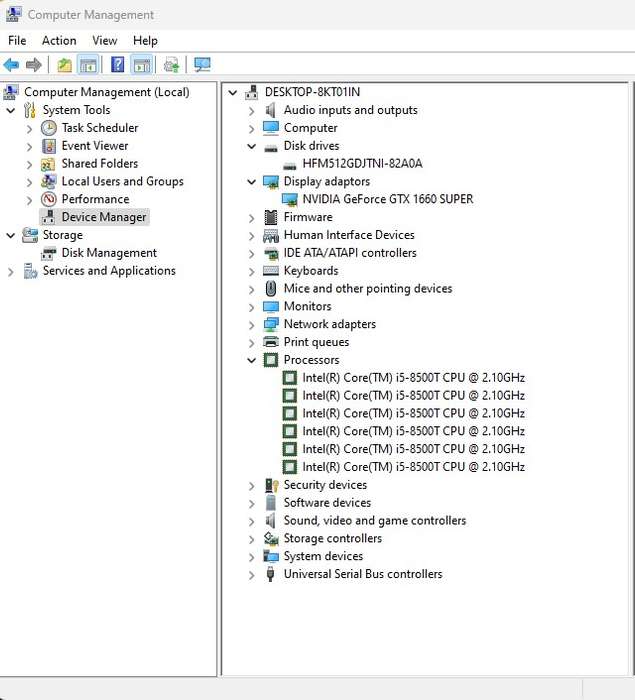635x700 pixels.
Task: Click the Update driver toolbar icon
Action: coord(171,65)
